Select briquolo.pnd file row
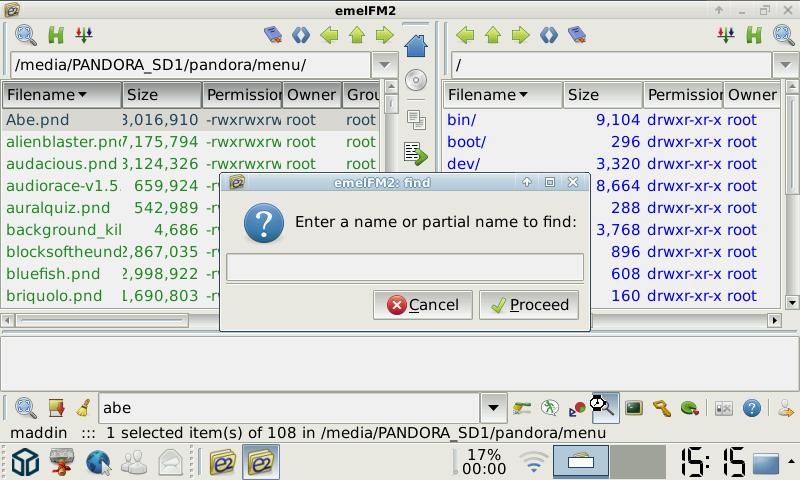Image resolution: width=800 pixels, height=480 pixels. tap(111, 295)
